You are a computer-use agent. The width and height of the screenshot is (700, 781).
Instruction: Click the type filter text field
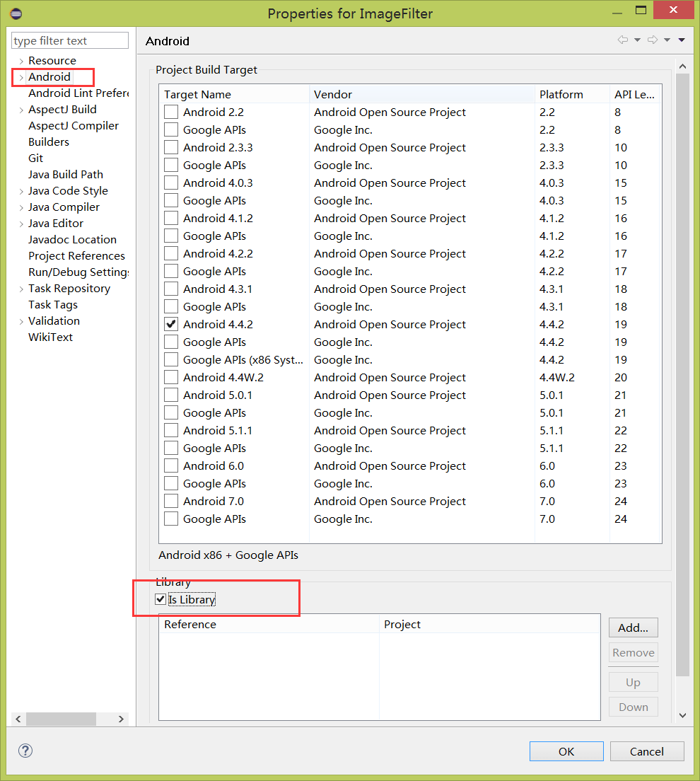pos(69,40)
